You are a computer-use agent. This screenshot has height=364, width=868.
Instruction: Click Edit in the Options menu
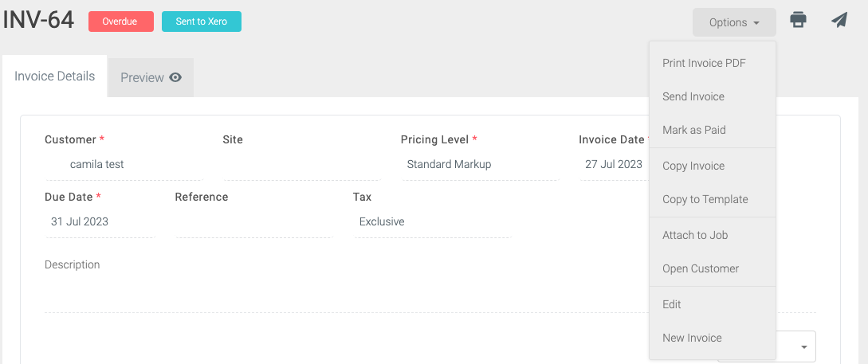[x=671, y=304]
